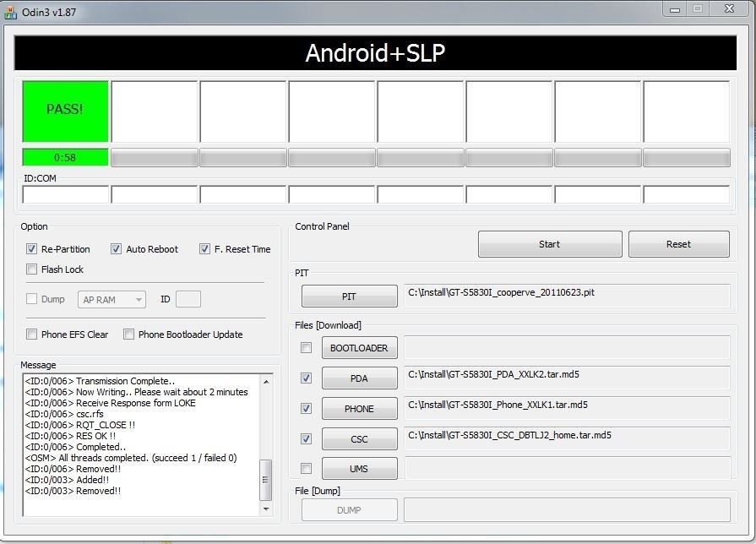Click the CSC browse button
This screenshot has height=544, width=756.
point(360,439)
